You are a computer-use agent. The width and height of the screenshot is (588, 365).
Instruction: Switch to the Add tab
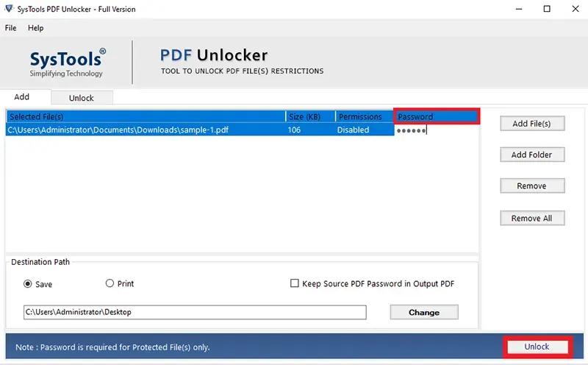coord(22,97)
